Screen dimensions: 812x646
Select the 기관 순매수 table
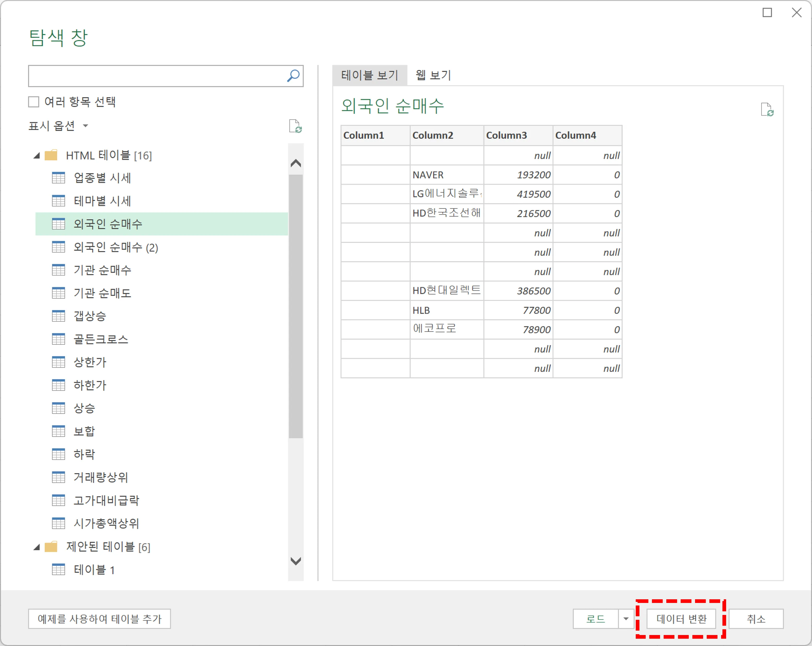tap(162, 270)
